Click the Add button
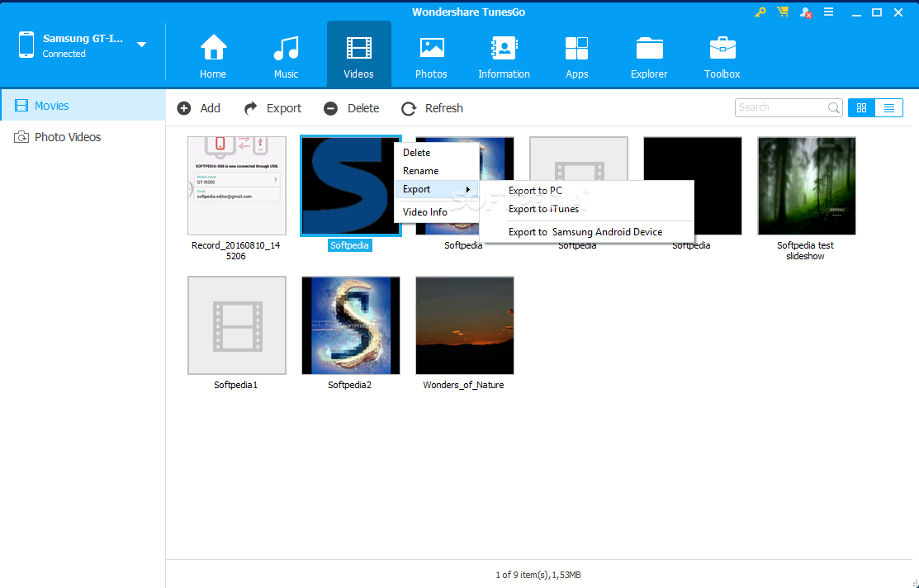 tap(199, 108)
